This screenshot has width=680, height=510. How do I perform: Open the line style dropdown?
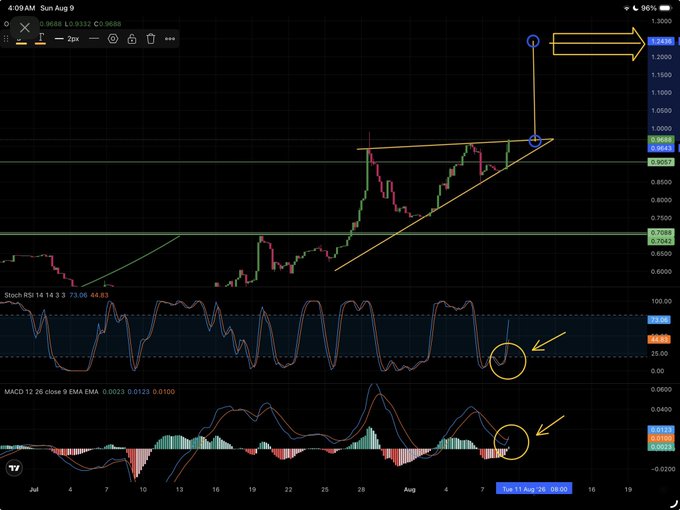94,39
